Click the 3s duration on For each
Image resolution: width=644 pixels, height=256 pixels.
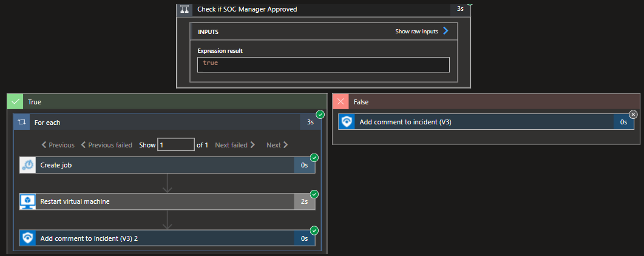pos(310,122)
